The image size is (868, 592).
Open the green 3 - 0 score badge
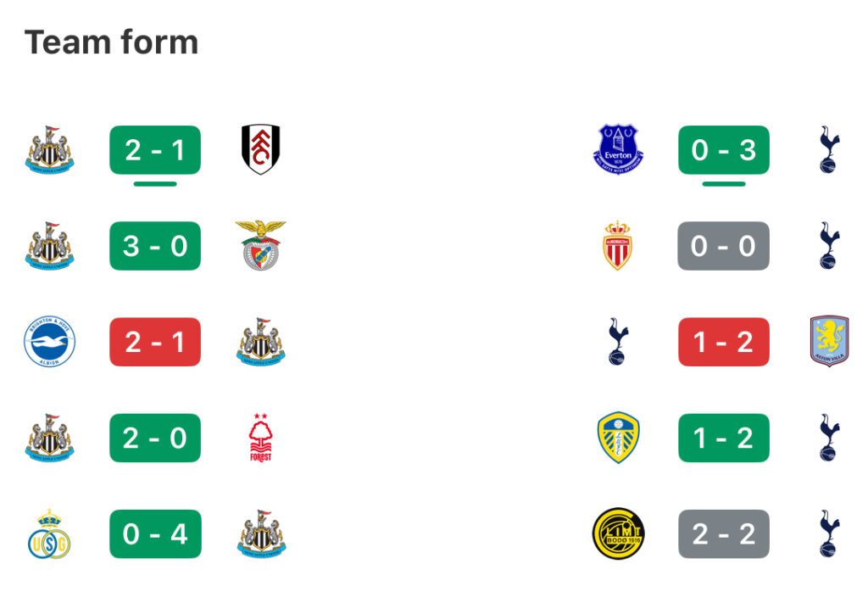pos(155,246)
